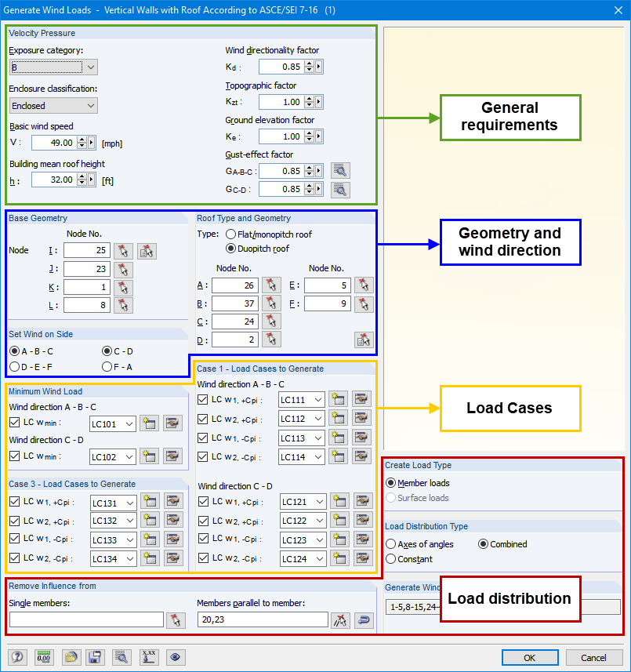Screen dimensions: 631x672
Task: Create a new load case next to LC111
Action: pos(338,398)
